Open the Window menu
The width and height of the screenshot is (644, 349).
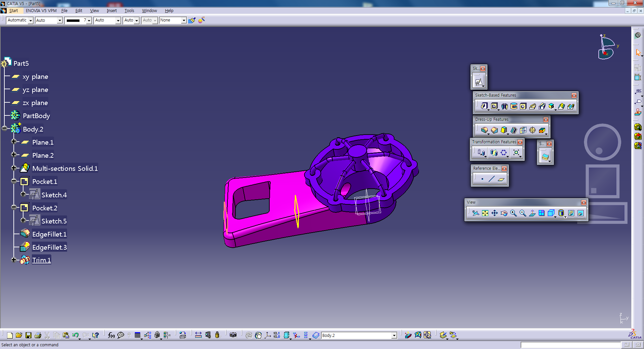pyautogui.click(x=149, y=11)
